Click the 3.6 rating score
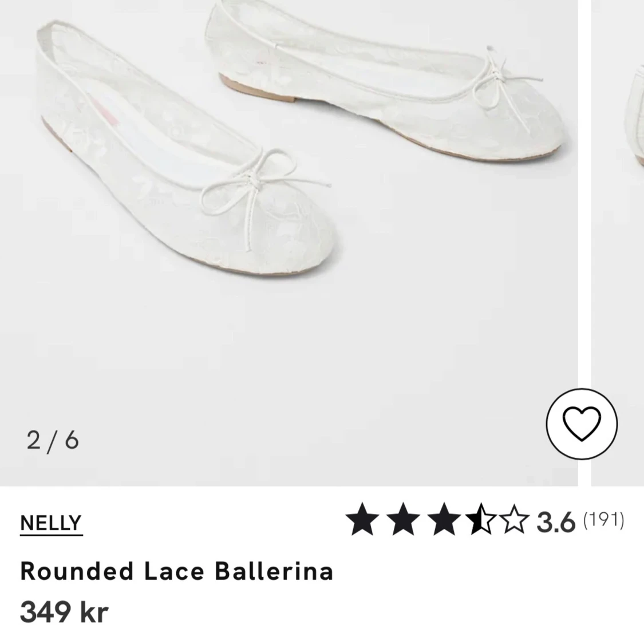 click(556, 522)
